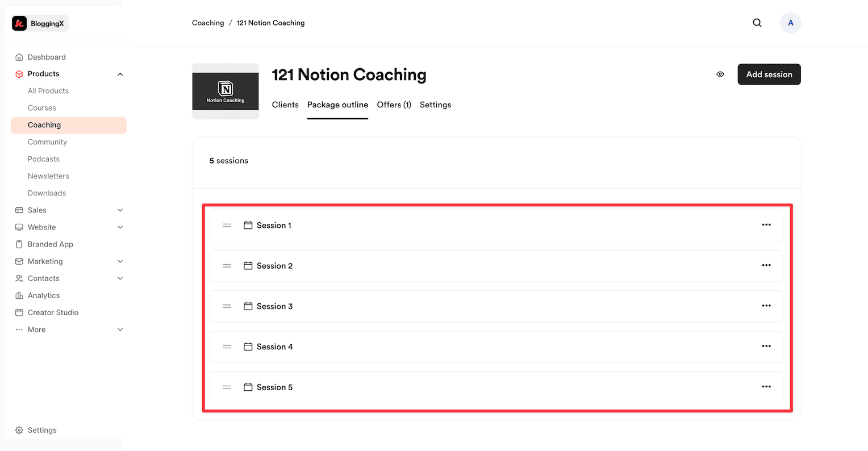The height and width of the screenshot is (451, 868).
Task: Open the search icon in the top bar
Action: 757,23
